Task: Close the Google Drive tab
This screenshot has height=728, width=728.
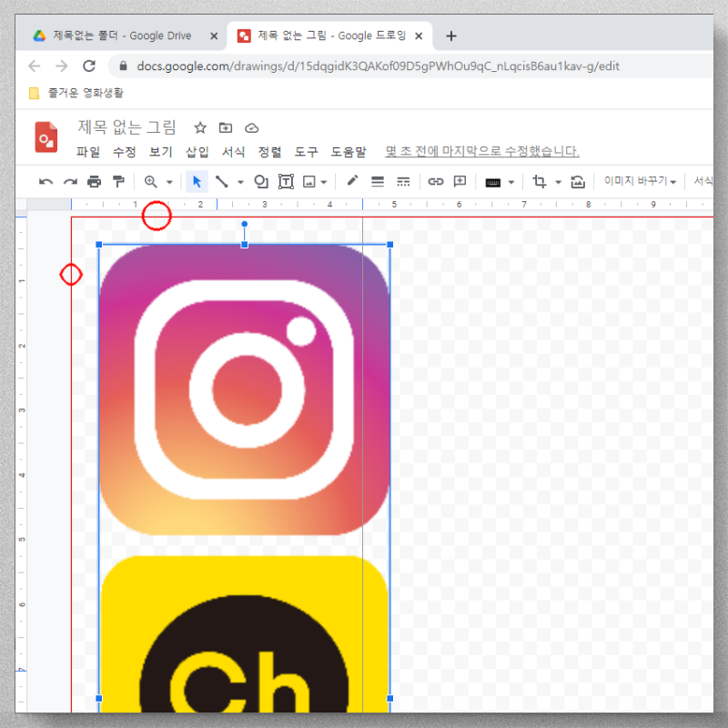Action: tap(214, 36)
